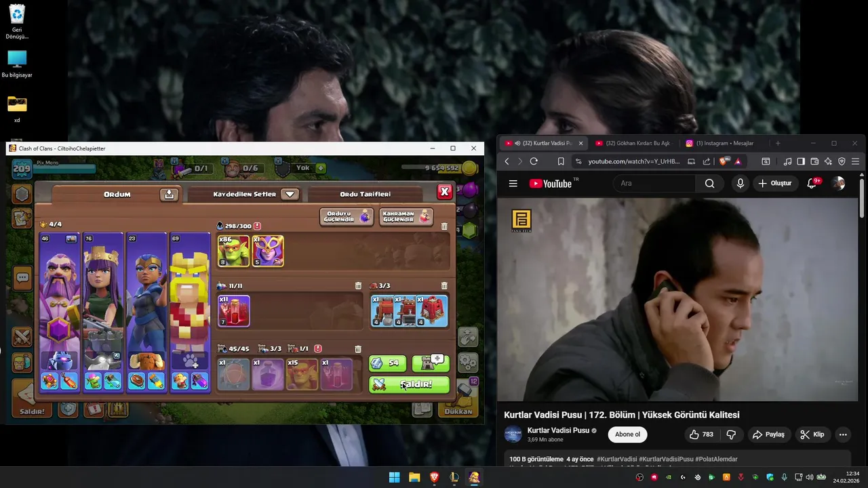The height and width of the screenshot is (488, 868).
Task: Open the Kaydedilen Setler tab
Action: coord(245,194)
